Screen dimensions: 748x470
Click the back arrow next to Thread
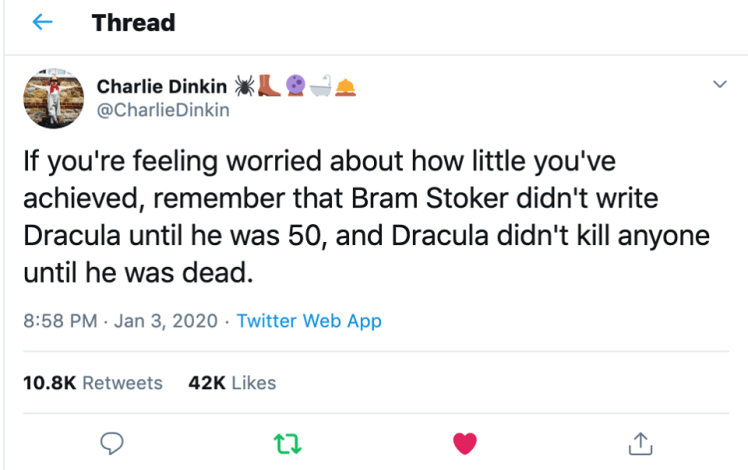click(x=43, y=23)
